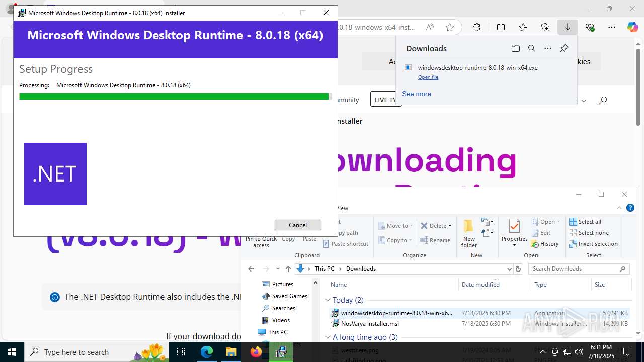Open Windows Start menu

[12, 352]
